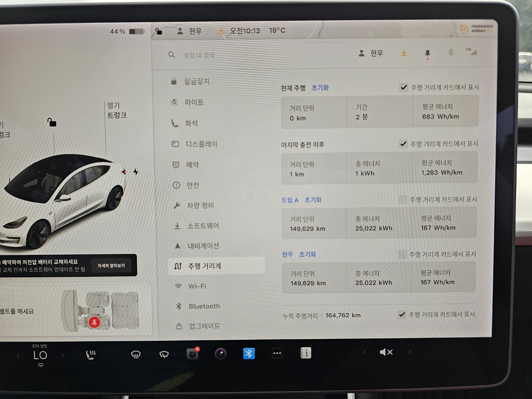Turn on the seat heater icon
The image size is (532, 399).
pos(91,355)
